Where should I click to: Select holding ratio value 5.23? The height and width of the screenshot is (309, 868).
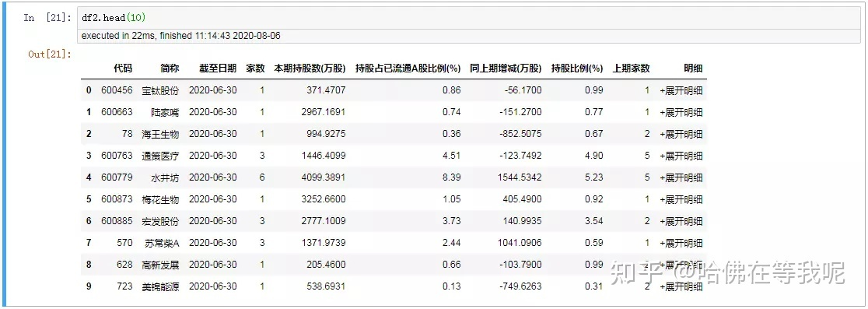coord(594,177)
